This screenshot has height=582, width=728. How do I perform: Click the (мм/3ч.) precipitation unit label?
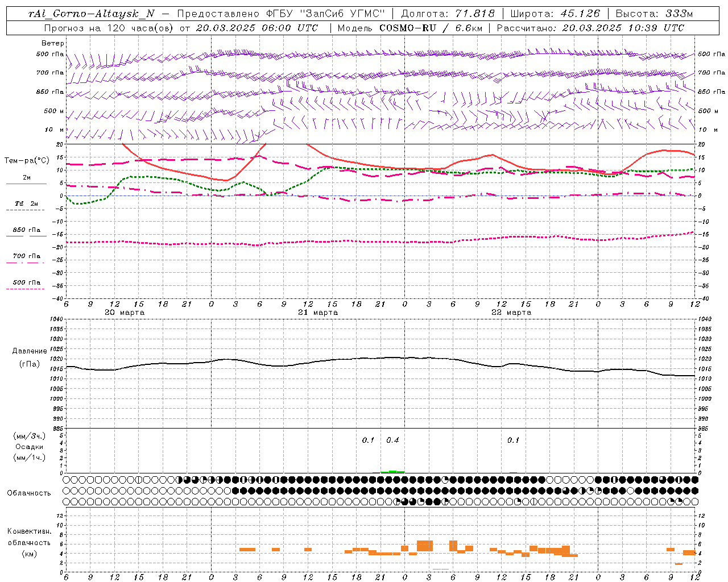coord(30,436)
